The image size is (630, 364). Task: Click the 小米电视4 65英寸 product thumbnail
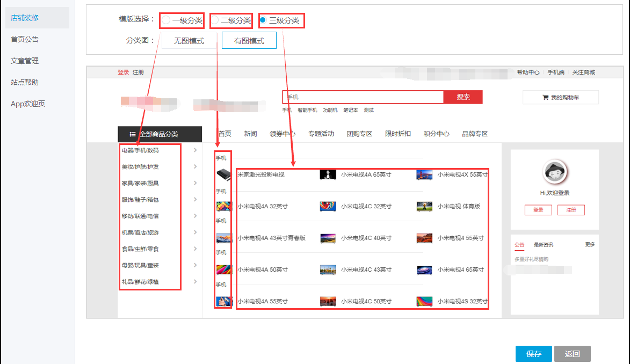pyautogui.click(x=424, y=270)
